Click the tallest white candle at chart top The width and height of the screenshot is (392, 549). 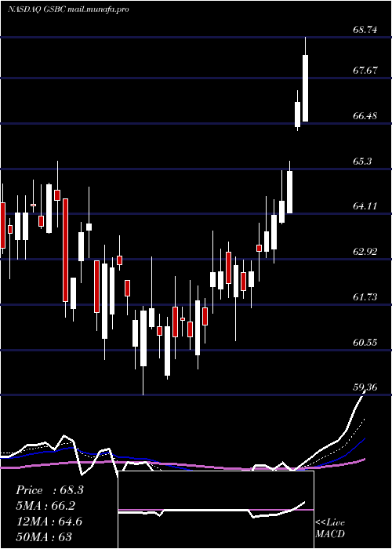[306, 88]
